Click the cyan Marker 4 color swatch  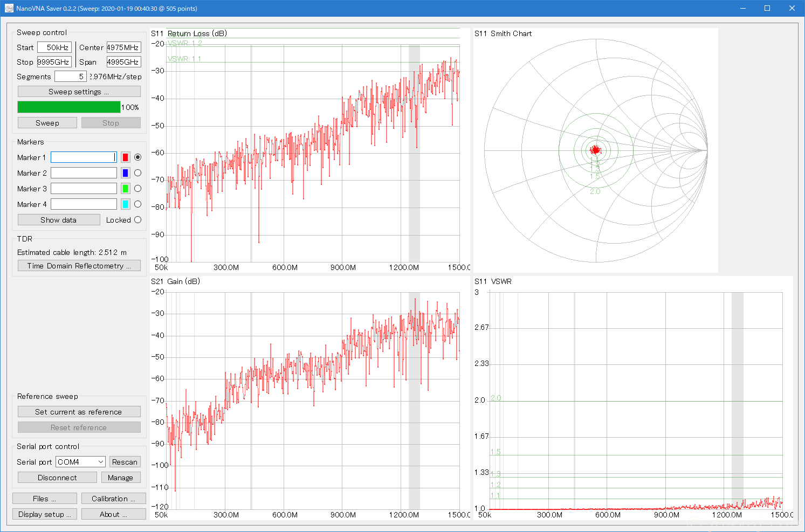[x=126, y=204]
